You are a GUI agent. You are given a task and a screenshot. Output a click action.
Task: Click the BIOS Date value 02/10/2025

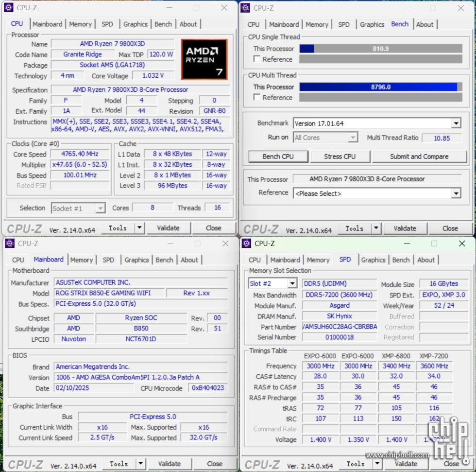tap(94, 388)
